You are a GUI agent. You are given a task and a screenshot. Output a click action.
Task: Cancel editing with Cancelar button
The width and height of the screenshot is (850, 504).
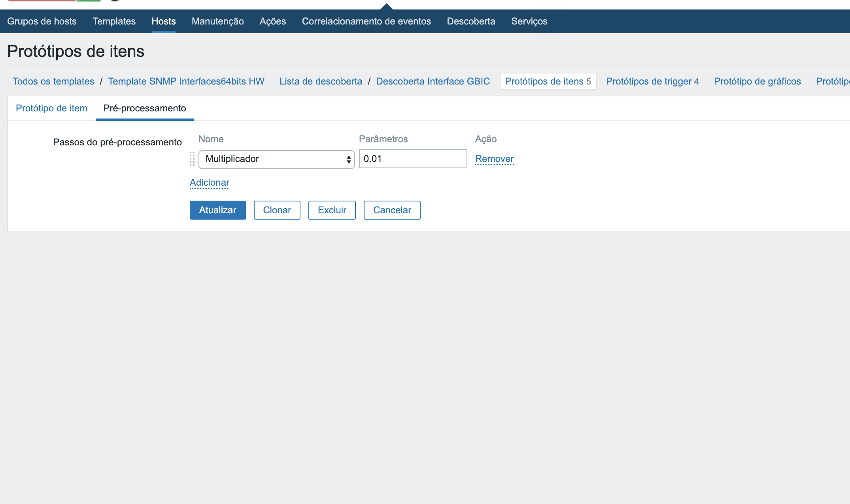pos(392,210)
